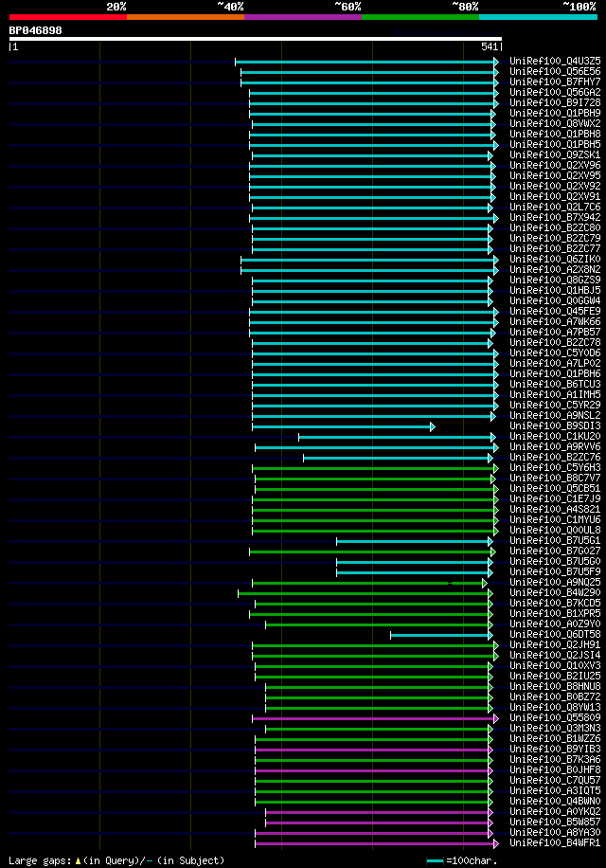Screen dimensions: 606x868
Task: Click the UniRef100_Q4BWN0 label
Action: point(555,802)
